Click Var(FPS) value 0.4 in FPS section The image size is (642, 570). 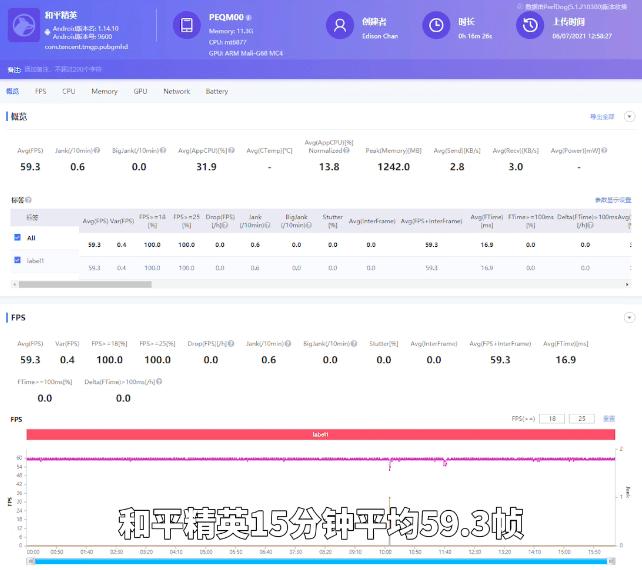coord(67,360)
